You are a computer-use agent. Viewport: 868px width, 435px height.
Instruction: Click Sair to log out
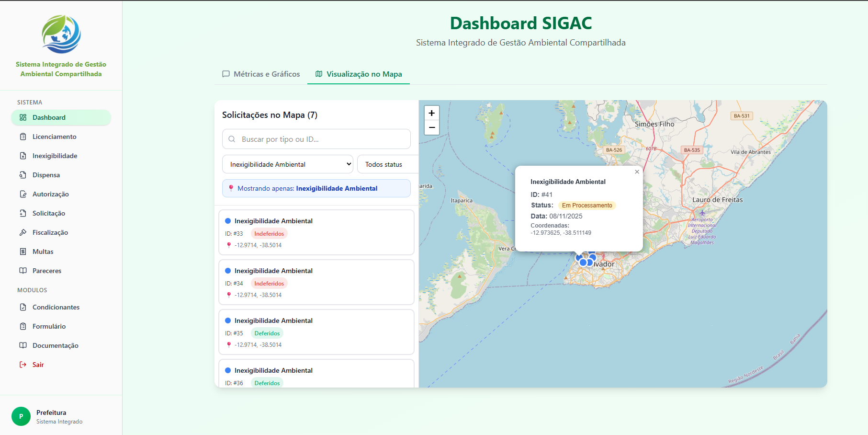(37, 365)
